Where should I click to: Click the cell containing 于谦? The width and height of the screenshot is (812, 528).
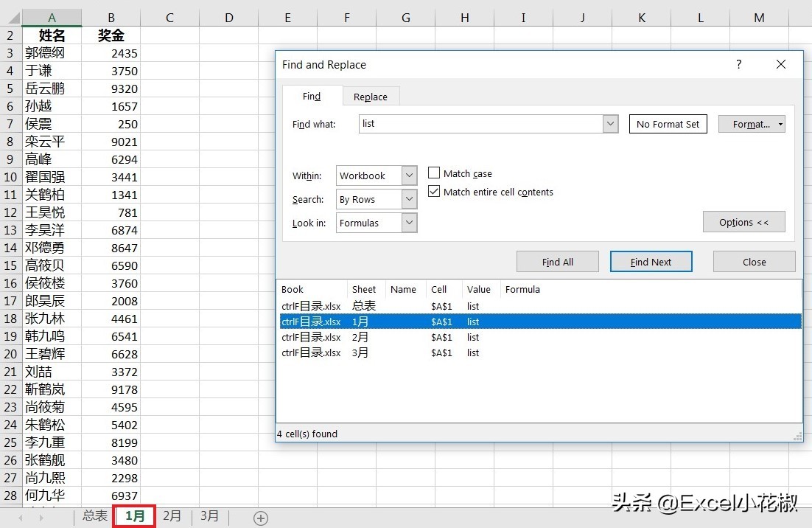point(52,71)
